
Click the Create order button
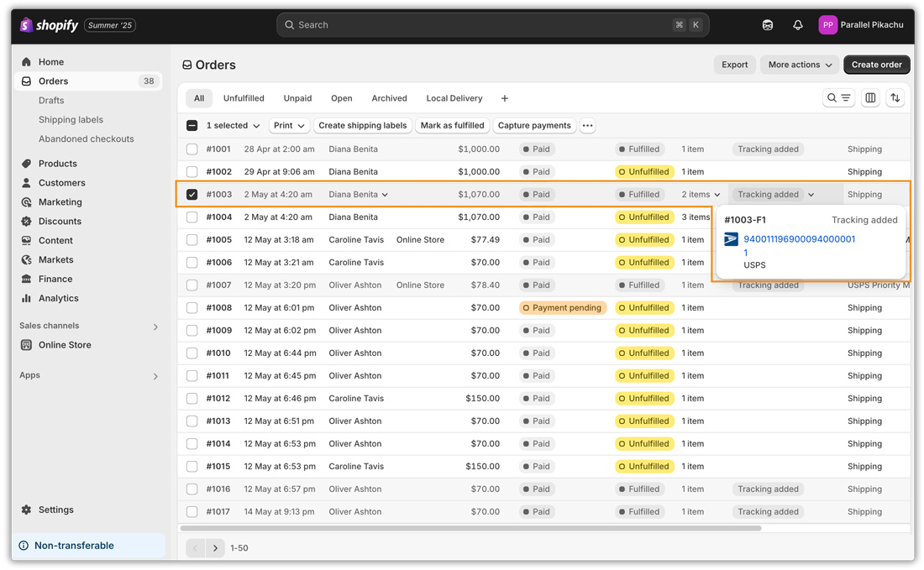pos(876,65)
